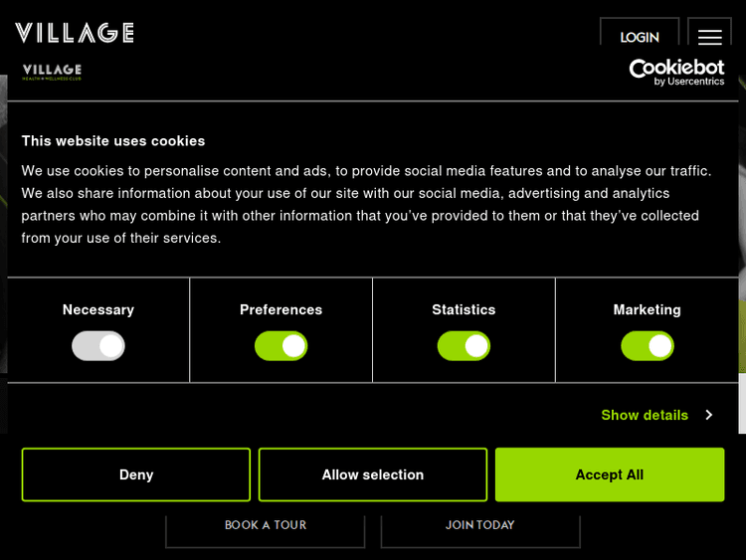Switch off Marketing cookies toggle
746x560 pixels.
click(x=648, y=346)
